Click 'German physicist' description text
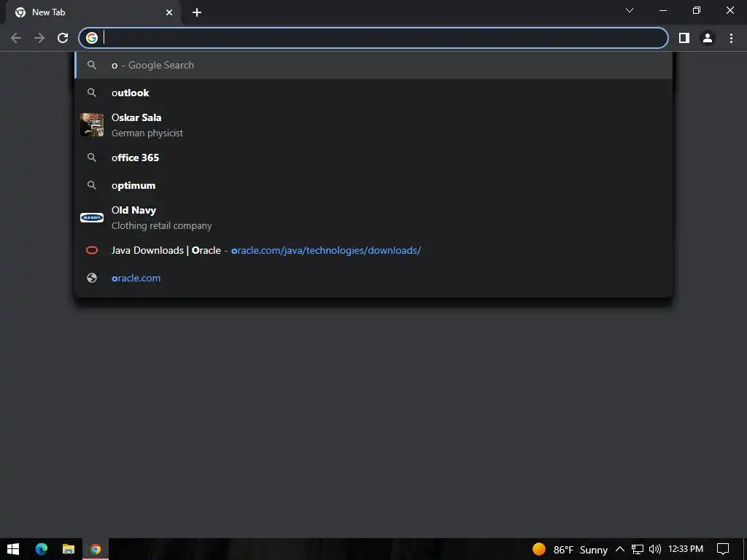 click(x=147, y=133)
